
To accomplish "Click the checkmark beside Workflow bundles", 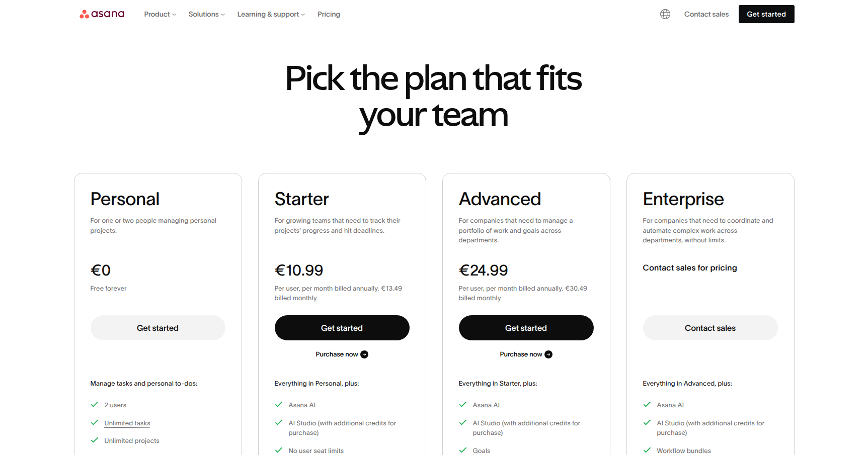I will point(647,450).
